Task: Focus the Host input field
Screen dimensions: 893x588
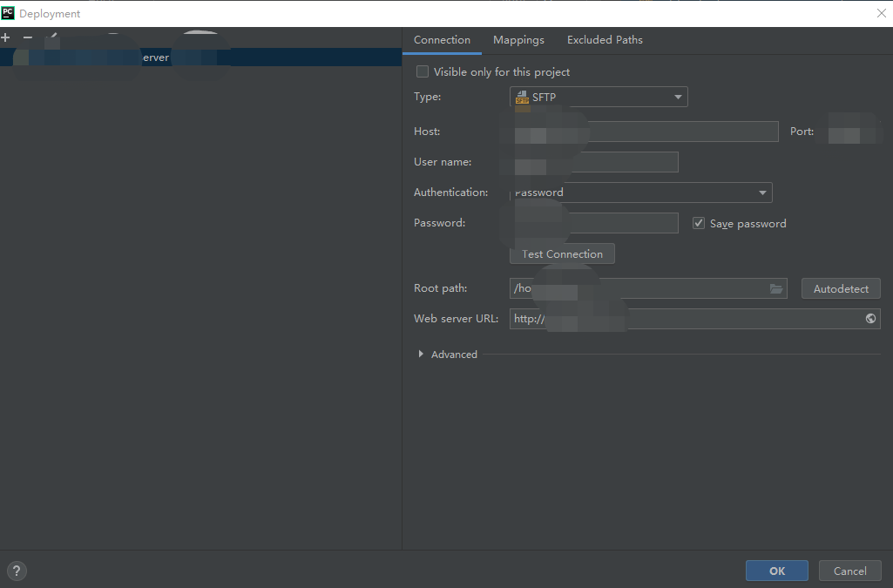Action: (644, 132)
